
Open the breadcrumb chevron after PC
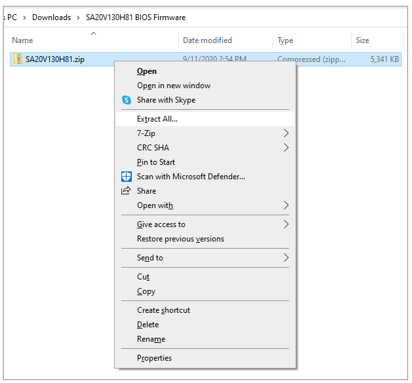pos(24,18)
